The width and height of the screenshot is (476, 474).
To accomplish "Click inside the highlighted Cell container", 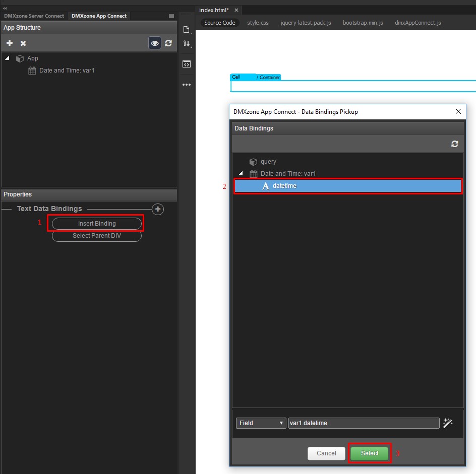I will [353, 86].
